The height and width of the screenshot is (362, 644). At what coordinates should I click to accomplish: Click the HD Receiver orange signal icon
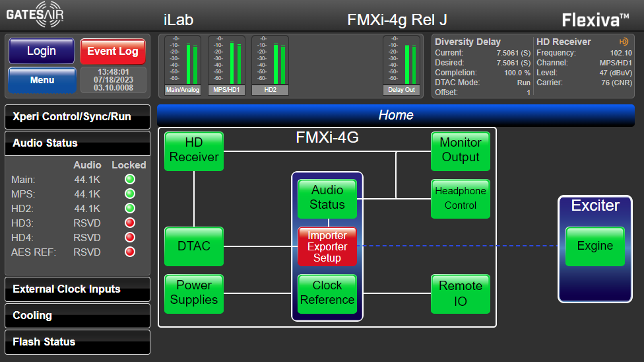pyautogui.click(x=624, y=42)
